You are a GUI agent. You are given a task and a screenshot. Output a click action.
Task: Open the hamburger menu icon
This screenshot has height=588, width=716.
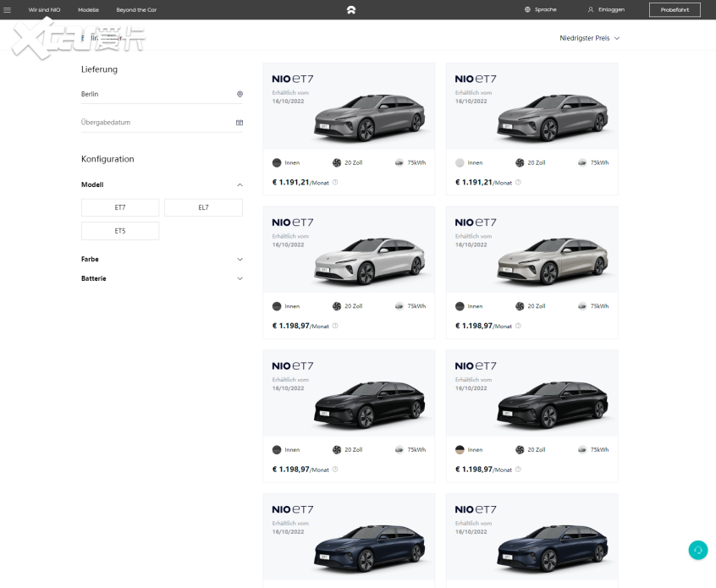(x=7, y=9)
